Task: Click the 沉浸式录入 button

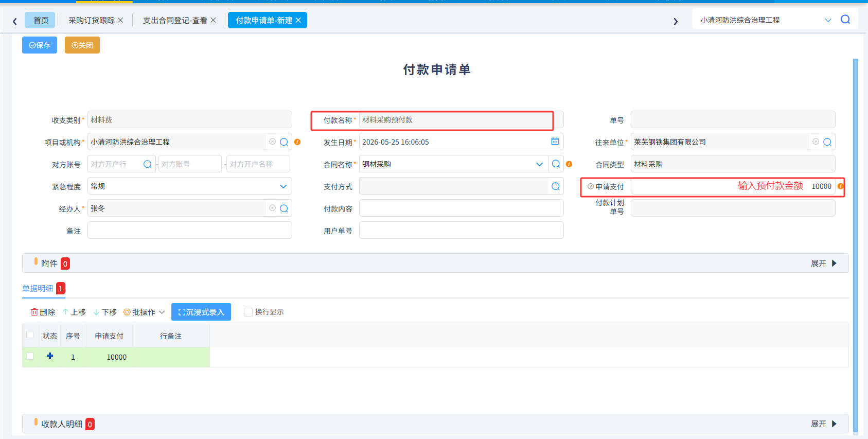Action: point(201,312)
